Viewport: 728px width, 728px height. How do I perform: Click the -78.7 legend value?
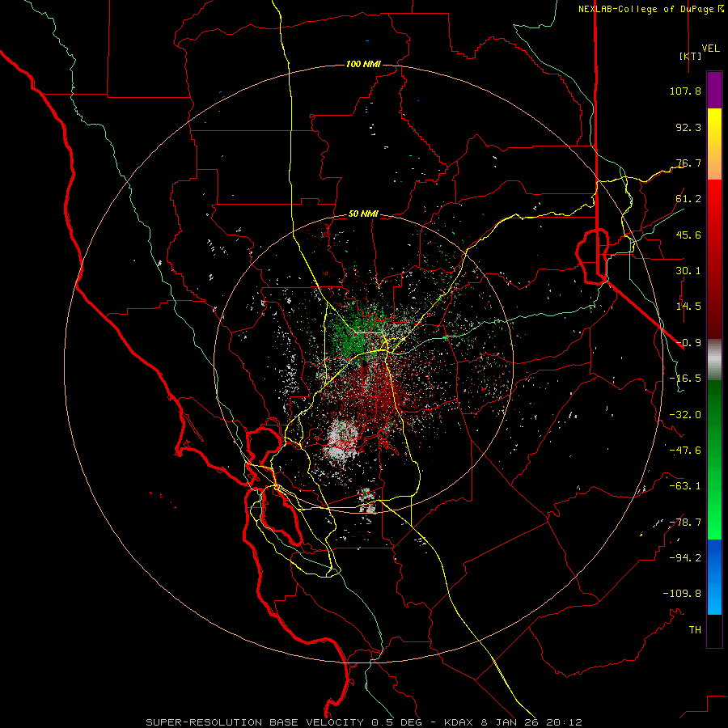click(685, 523)
